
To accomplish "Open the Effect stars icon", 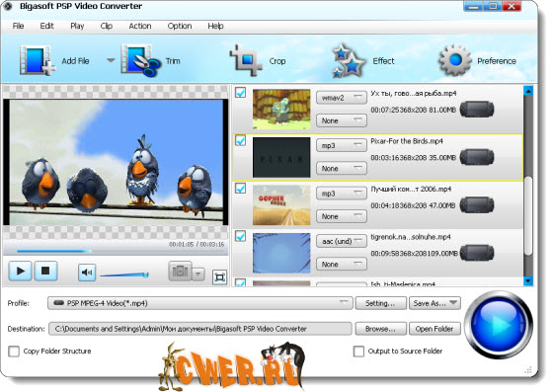I will [349, 60].
